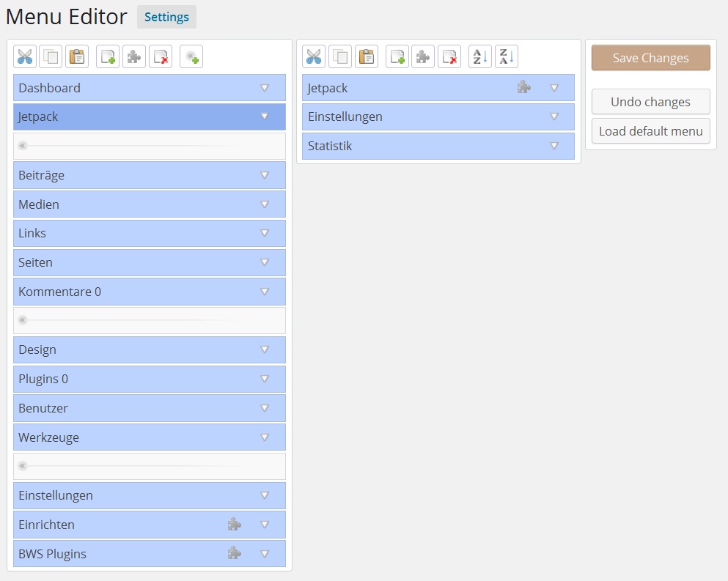The image size is (728, 581).
Task: Add a new menu with the left toolbar's new-item icon
Action: pos(108,56)
